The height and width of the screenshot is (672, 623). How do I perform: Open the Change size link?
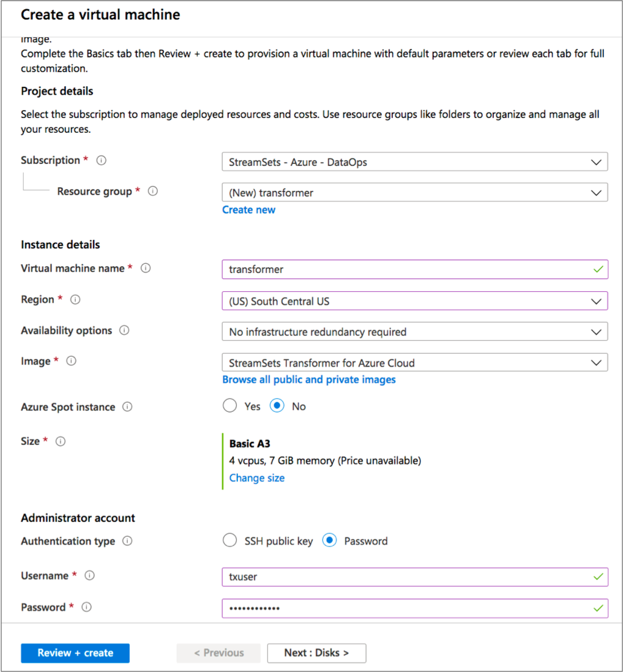pos(256,478)
